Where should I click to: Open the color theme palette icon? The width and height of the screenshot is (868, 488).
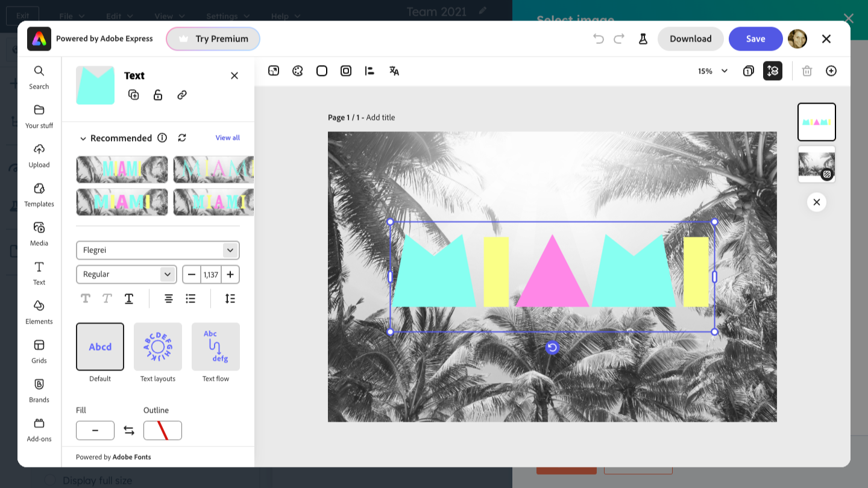(297, 71)
